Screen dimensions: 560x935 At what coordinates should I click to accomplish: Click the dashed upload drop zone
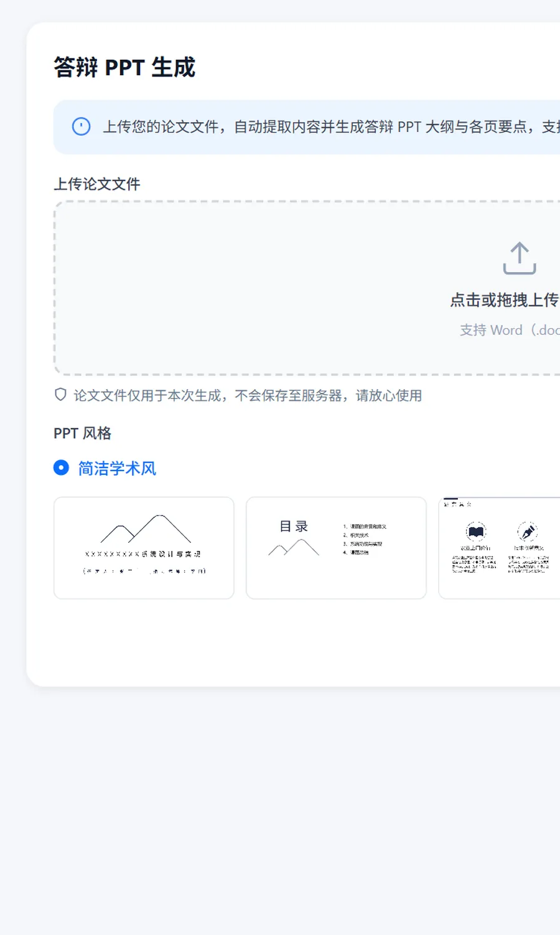pyautogui.click(x=307, y=288)
